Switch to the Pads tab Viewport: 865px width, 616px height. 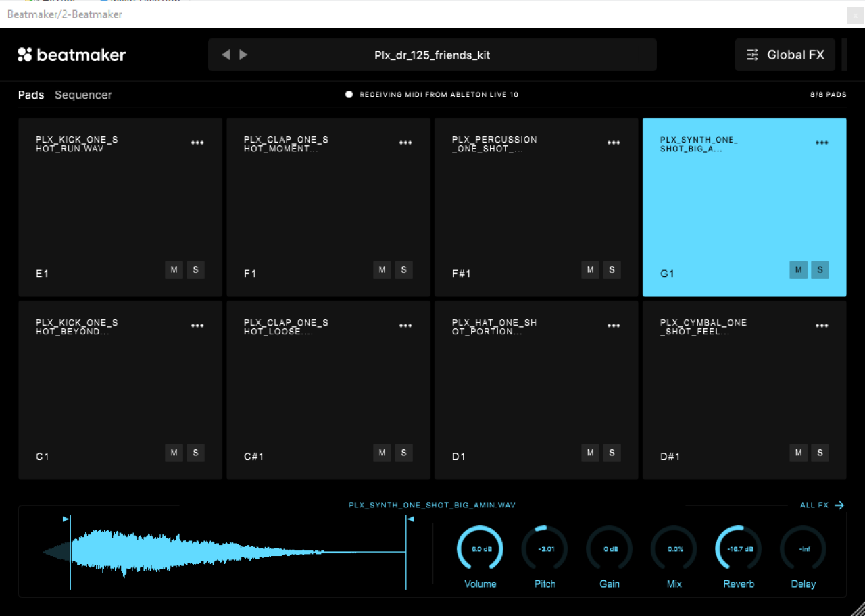[31, 95]
